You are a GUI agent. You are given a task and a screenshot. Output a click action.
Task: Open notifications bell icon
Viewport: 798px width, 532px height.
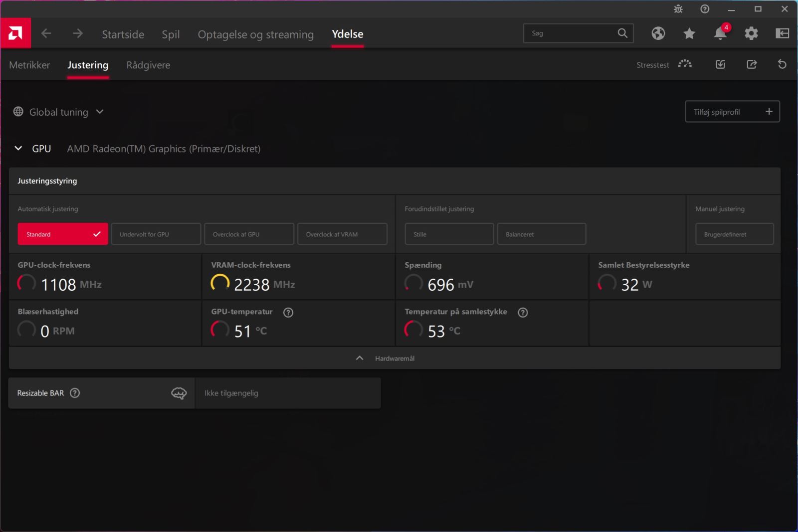click(x=721, y=33)
